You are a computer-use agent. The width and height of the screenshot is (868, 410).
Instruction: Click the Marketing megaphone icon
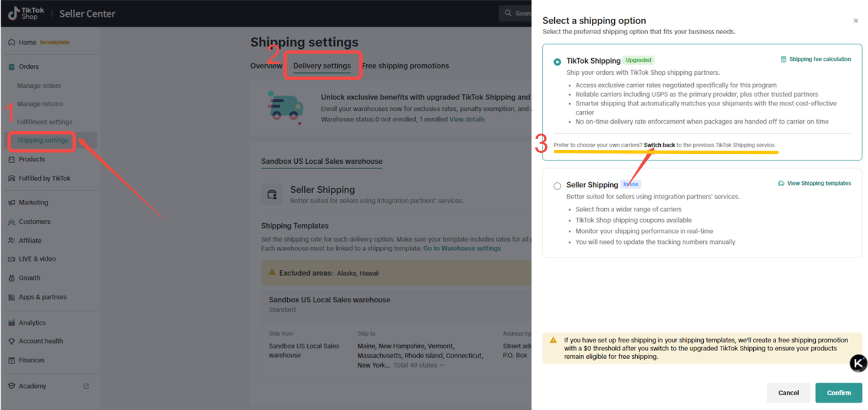(x=12, y=203)
